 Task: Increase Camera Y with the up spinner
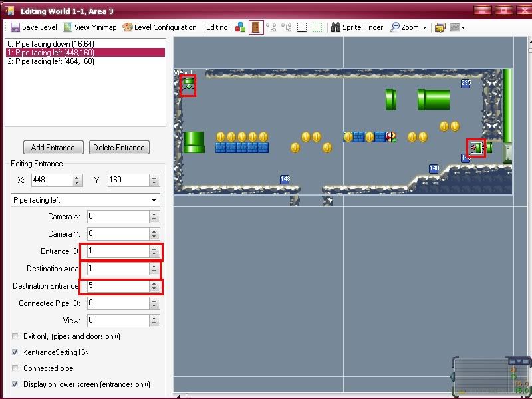(154, 231)
